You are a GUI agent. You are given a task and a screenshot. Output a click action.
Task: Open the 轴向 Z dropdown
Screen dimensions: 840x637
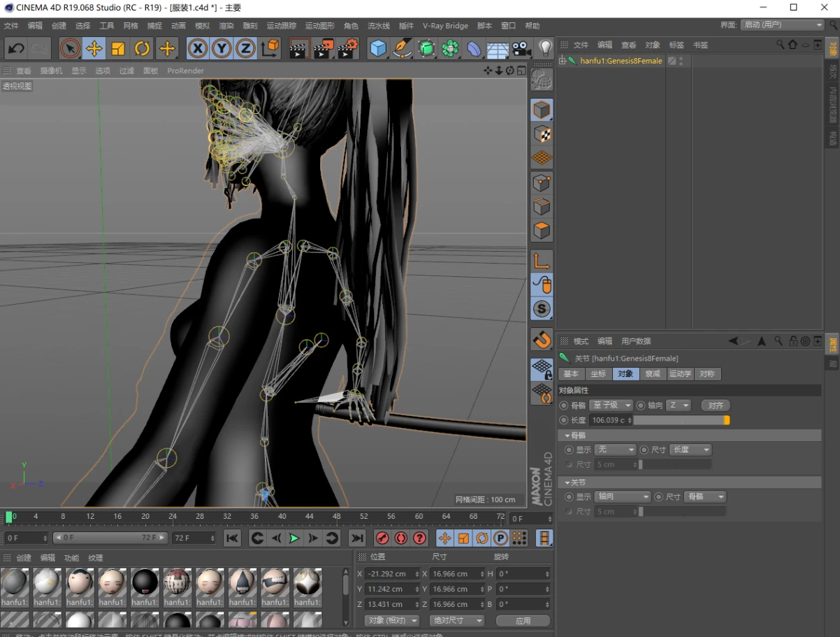pyautogui.click(x=679, y=406)
